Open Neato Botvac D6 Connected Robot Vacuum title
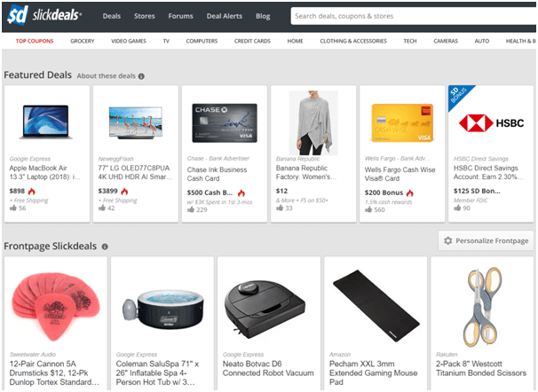This screenshot has height=392, width=538. 268,368
